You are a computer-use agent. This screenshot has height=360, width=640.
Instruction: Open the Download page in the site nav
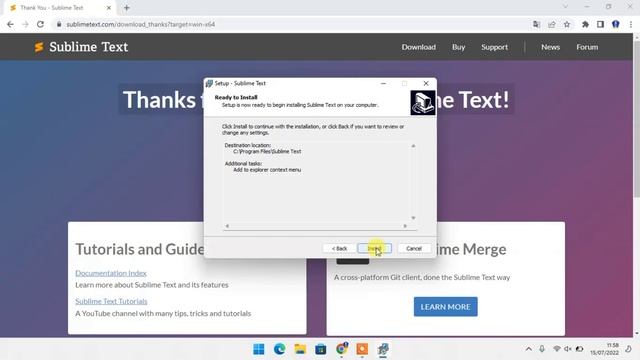[x=418, y=47]
